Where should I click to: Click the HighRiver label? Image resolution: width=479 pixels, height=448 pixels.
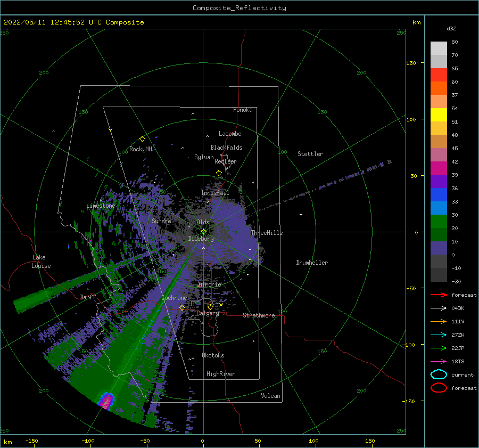221,374
